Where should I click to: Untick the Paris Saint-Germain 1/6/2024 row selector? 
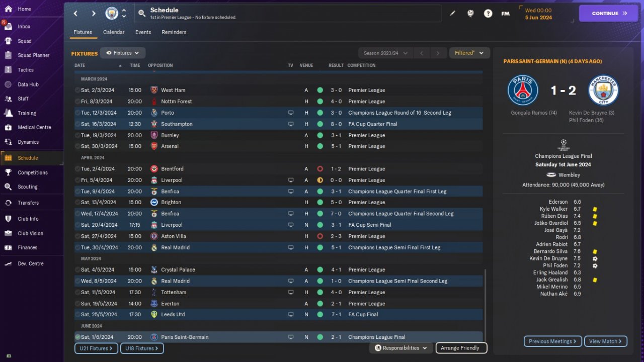pyautogui.click(x=77, y=337)
